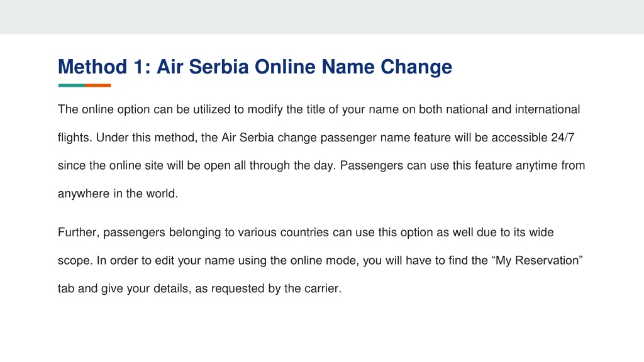The height and width of the screenshot is (362, 644).
Task: Click the word "Further," starting the second paragraph
Action: click(79, 233)
